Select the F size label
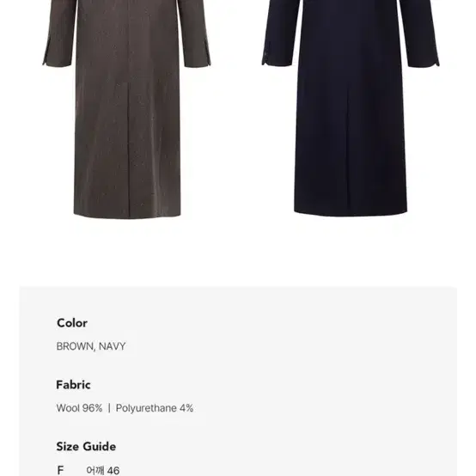The height and width of the screenshot is (476, 476). (60, 470)
